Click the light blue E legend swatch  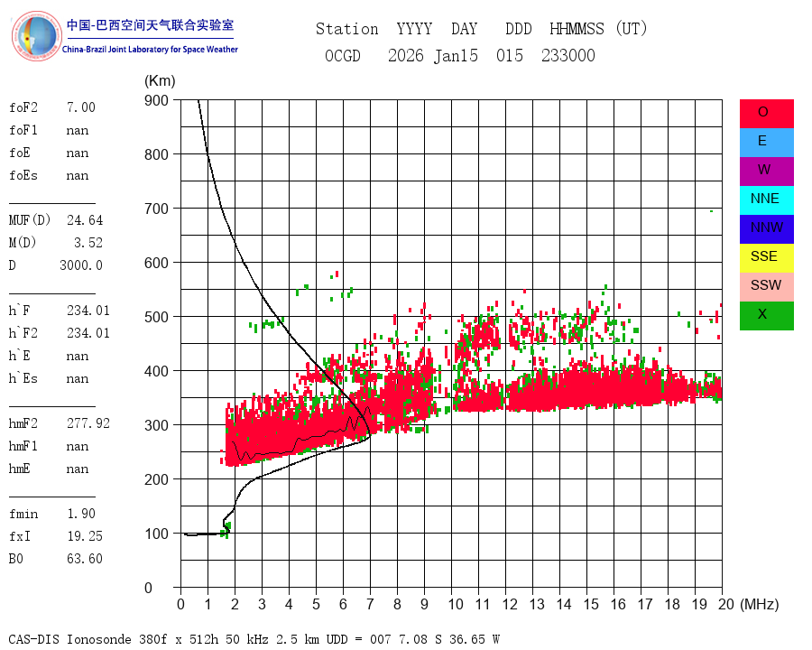766,143
